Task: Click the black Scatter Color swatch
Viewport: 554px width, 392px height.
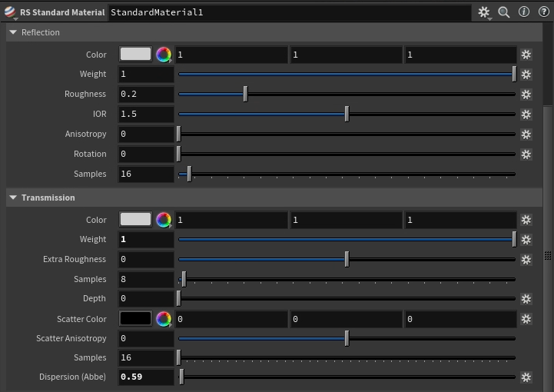Action: point(135,319)
